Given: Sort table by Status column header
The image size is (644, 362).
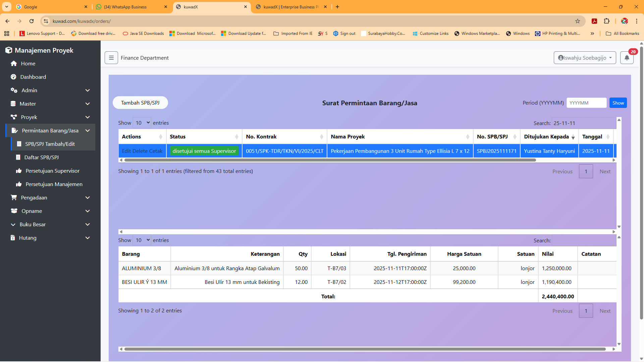Looking at the screenshot, I should (204, 137).
